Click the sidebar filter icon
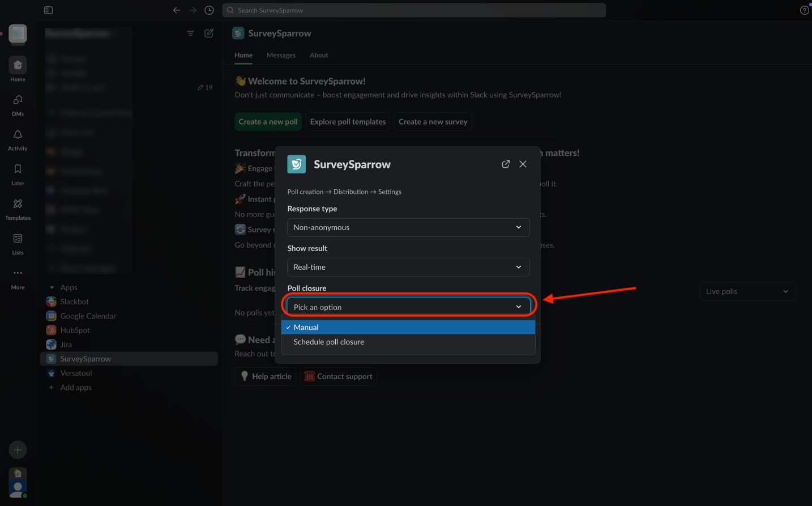The width and height of the screenshot is (812, 506). click(x=191, y=33)
